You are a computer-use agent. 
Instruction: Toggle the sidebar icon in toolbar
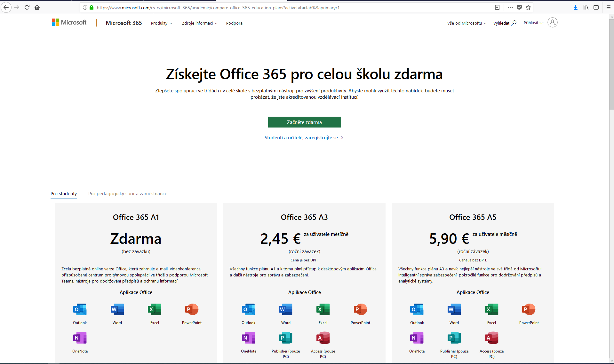[596, 7]
